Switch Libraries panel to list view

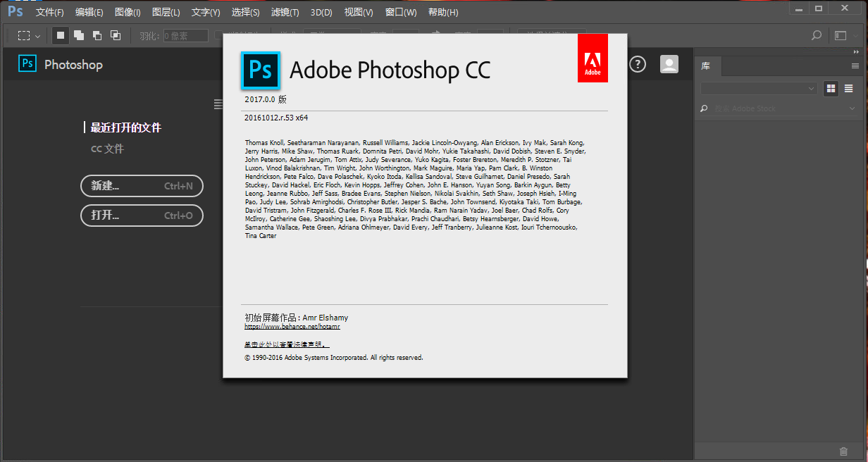click(x=849, y=89)
